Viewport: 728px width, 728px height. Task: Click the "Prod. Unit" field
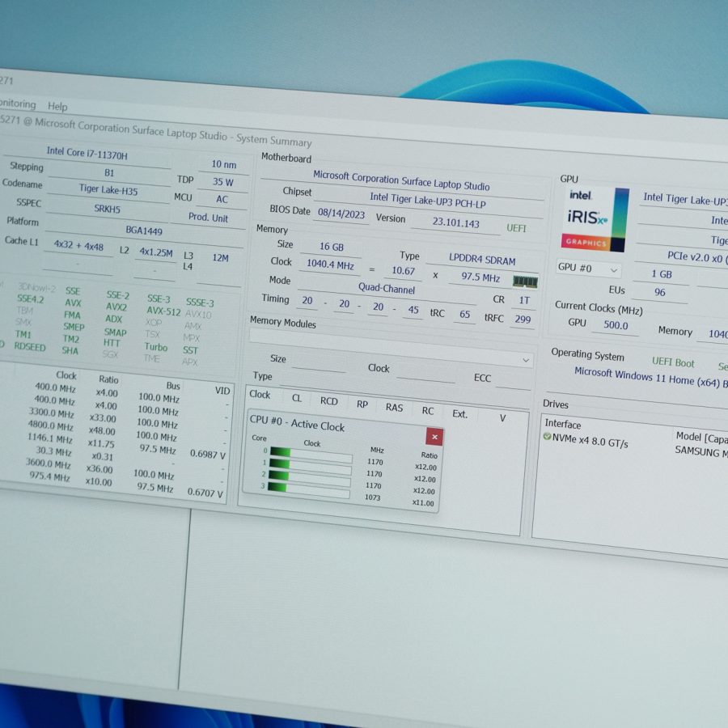[x=208, y=218]
